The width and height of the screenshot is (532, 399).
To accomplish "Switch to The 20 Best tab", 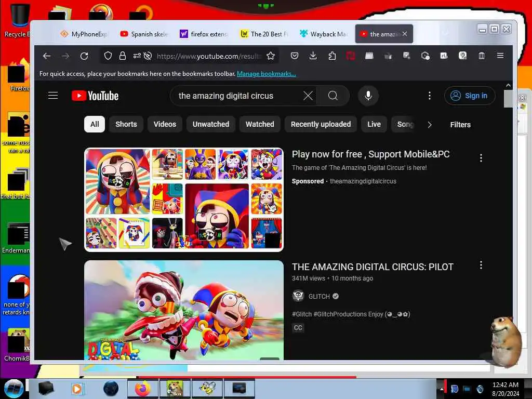I will [x=264, y=34].
